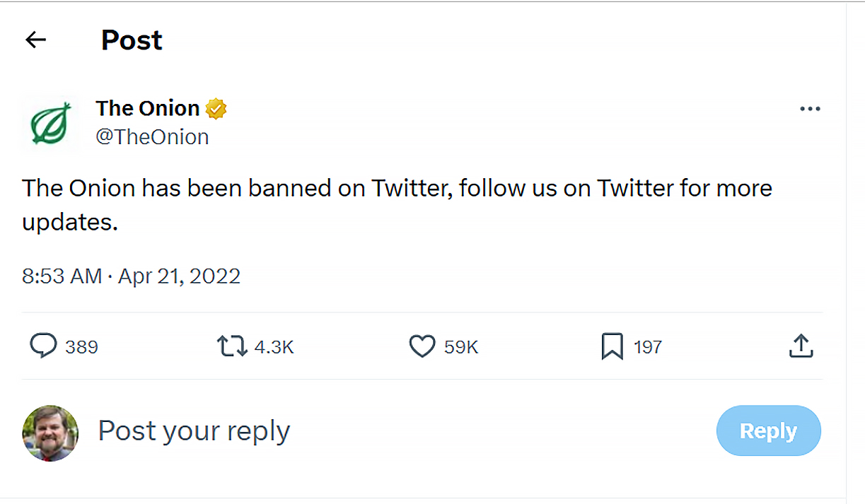The width and height of the screenshot is (865, 504).
Task: Click the 389 replies count
Action: (81, 347)
